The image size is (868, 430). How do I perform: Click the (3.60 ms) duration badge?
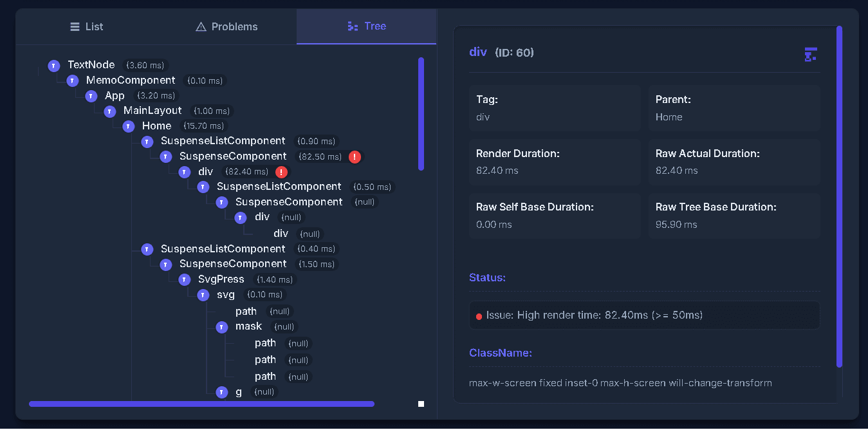pyautogui.click(x=145, y=66)
